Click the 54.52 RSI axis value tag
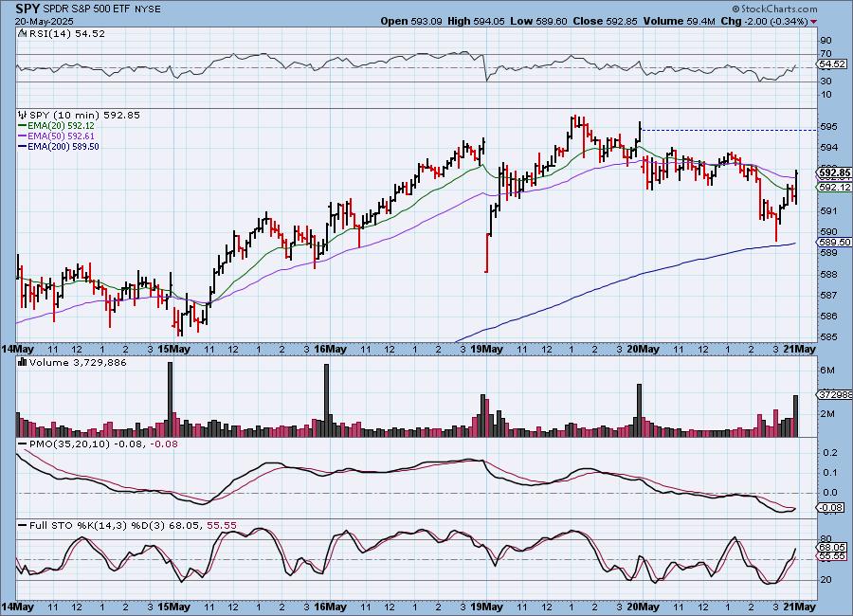This screenshot has width=853, height=616. (832, 64)
